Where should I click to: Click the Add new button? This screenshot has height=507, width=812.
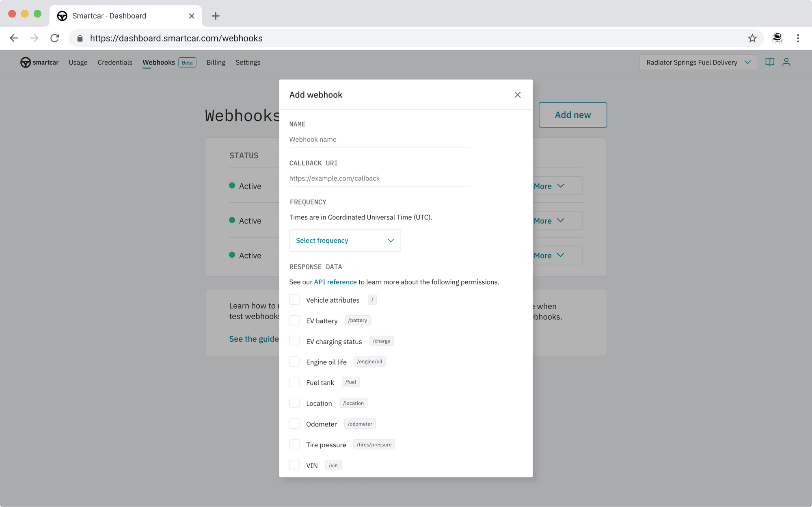click(573, 115)
